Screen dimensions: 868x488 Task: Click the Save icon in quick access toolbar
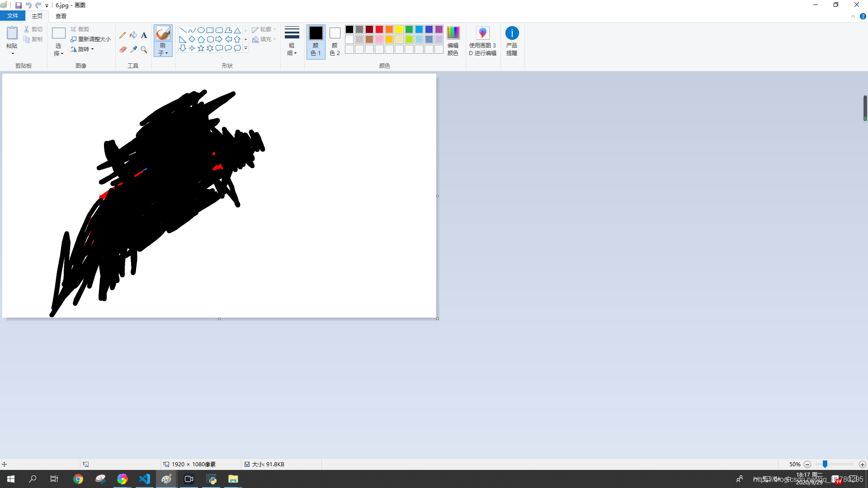19,5
